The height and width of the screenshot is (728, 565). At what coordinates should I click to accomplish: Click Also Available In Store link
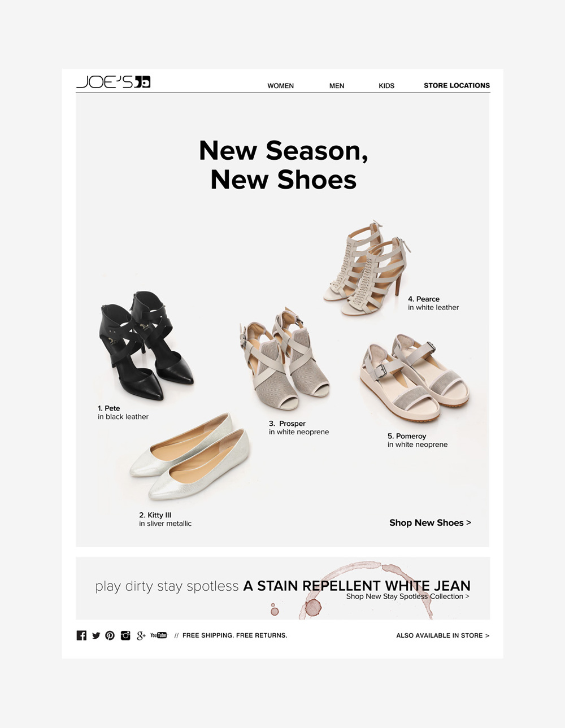click(443, 635)
